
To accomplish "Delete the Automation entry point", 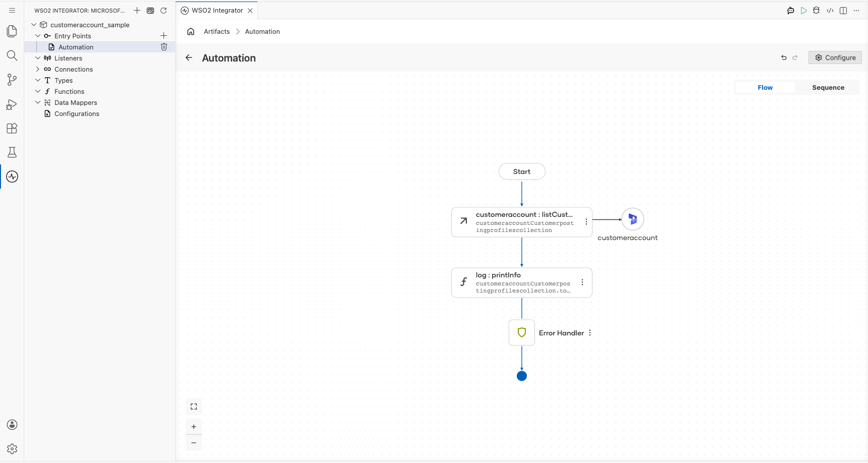I will 164,47.
